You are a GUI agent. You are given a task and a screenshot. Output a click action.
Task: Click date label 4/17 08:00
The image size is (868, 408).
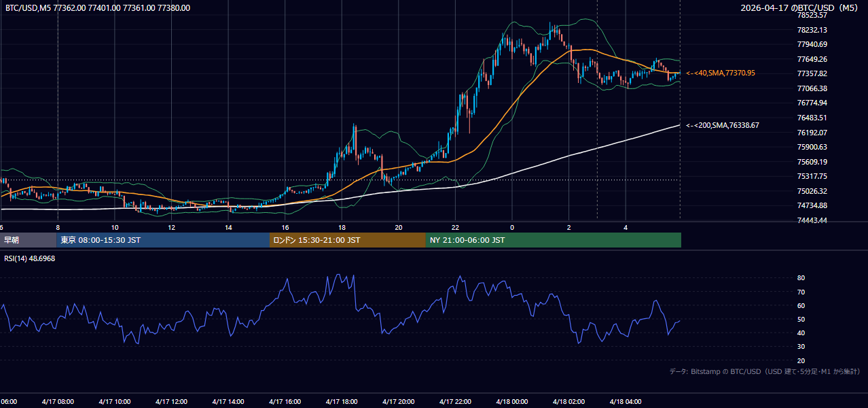[57, 401]
